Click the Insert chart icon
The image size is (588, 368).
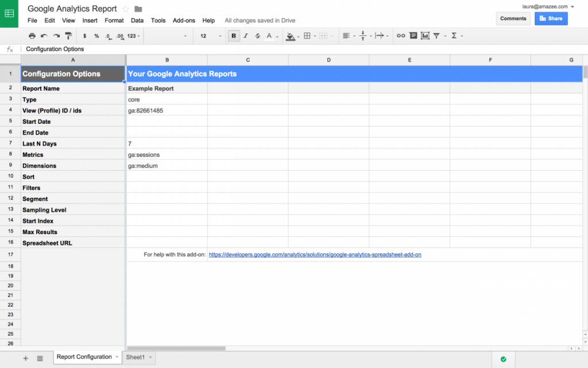point(425,36)
